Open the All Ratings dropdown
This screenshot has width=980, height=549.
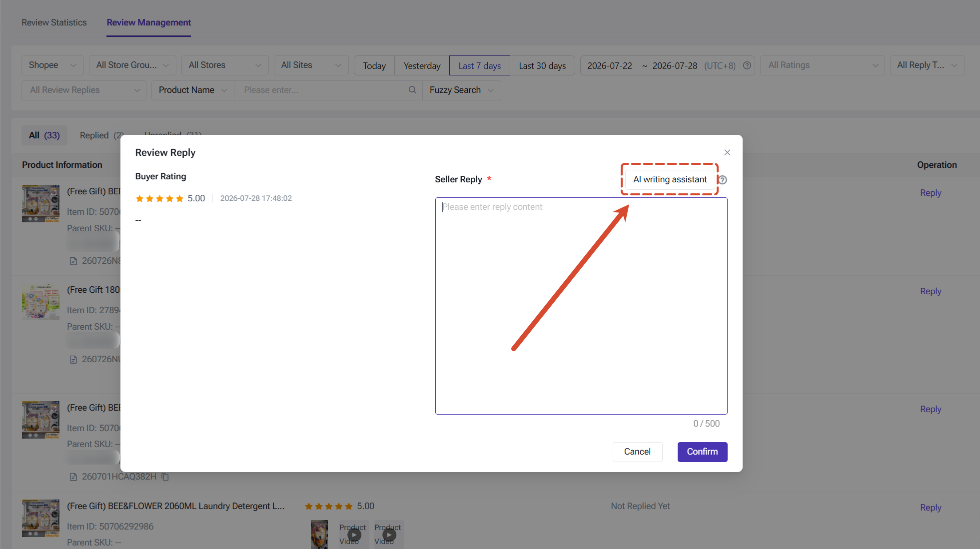(822, 65)
